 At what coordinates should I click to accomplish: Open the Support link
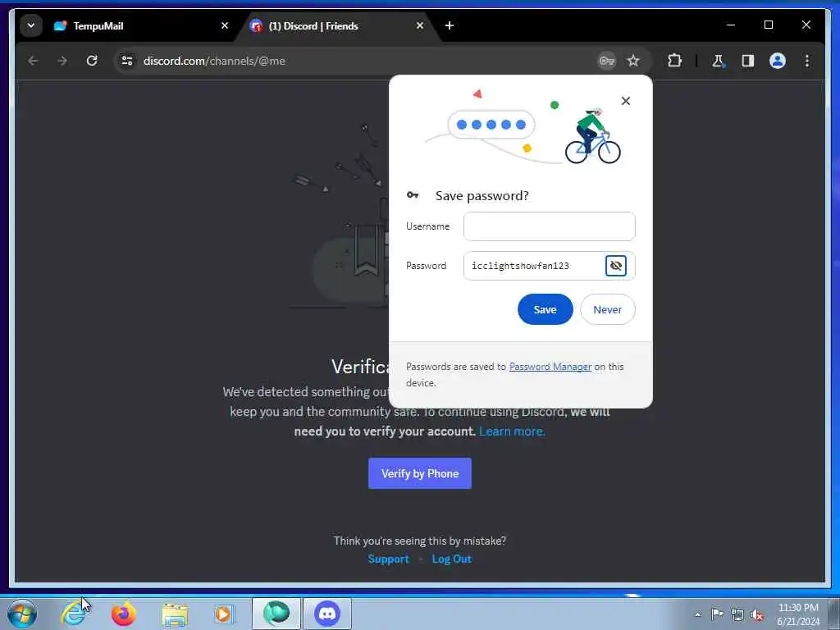[x=388, y=559]
